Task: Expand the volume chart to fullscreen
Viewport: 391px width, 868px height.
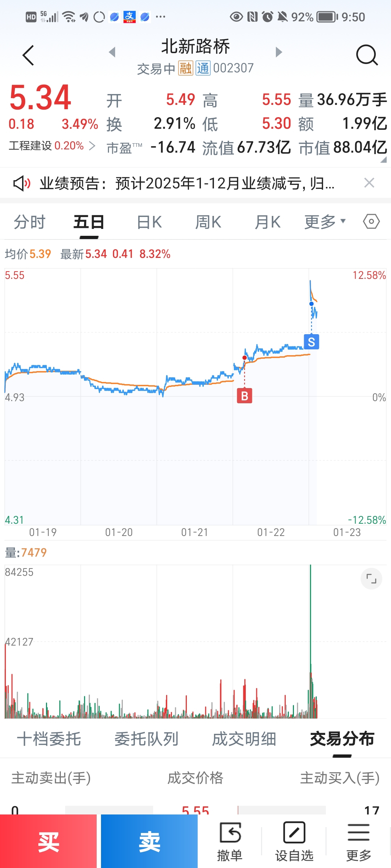Action: (x=371, y=579)
